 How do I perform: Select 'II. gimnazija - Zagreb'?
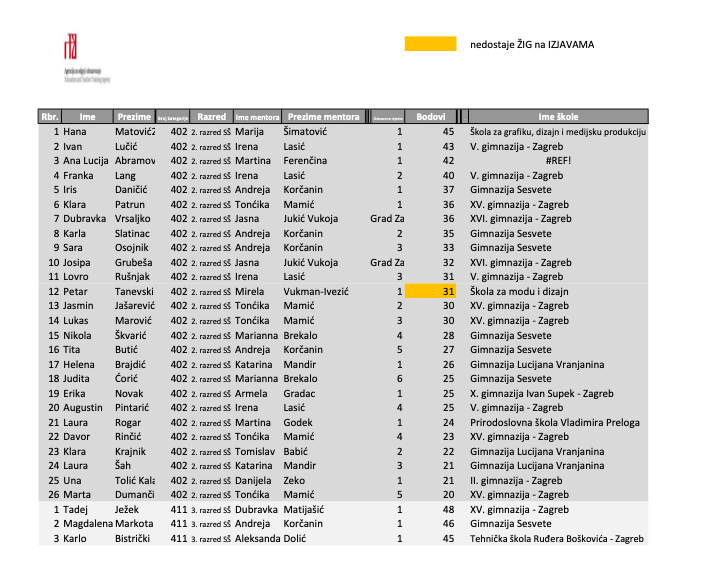516,481
